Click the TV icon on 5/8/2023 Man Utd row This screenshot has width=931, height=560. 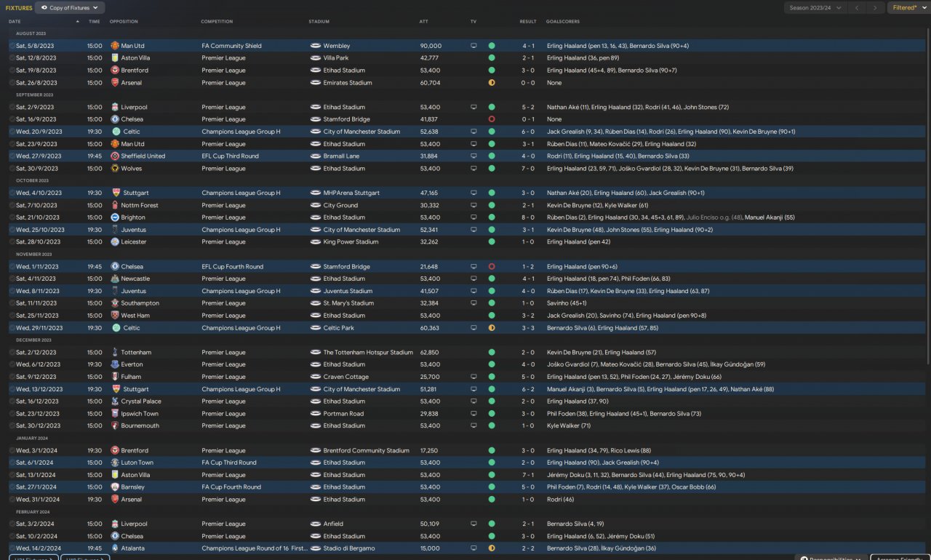(x=474, y=46)
